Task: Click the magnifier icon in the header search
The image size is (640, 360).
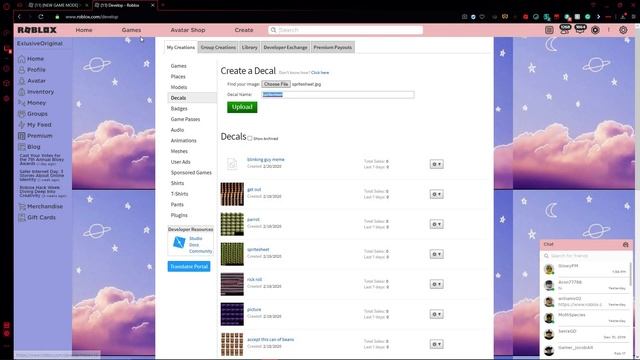Action: pos(273,30)
